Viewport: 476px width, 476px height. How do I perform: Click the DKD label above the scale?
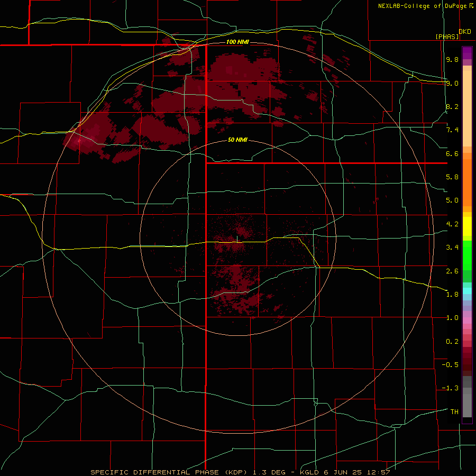[465, 32]
